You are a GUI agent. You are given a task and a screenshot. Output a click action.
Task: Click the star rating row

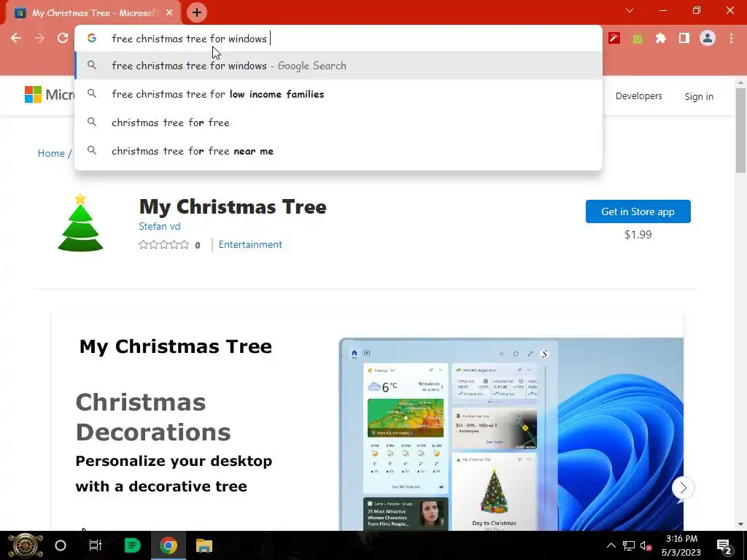tap(164, 245)
